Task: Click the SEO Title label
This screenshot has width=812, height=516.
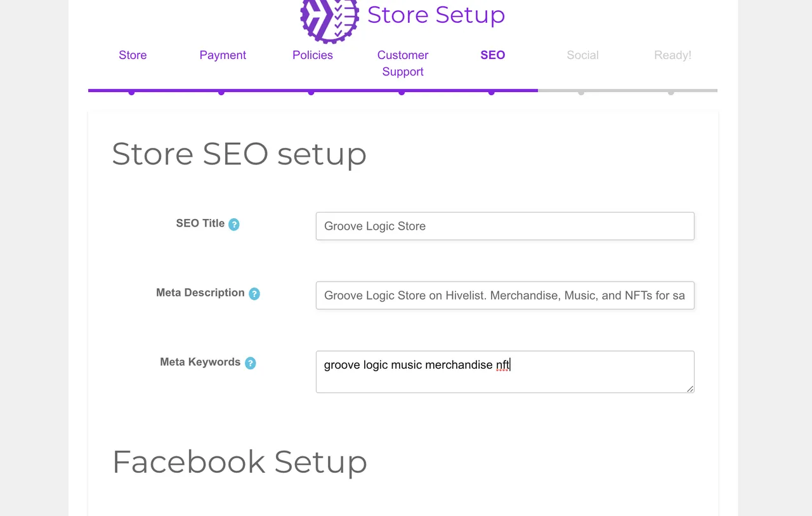Action: pyautogui.click(x=200, y=223)
